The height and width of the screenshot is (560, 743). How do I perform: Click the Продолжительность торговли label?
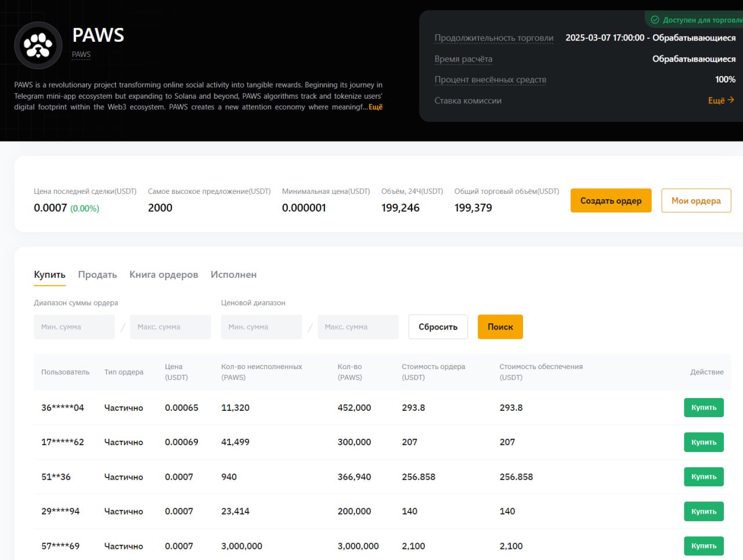(x=494, y=38)
